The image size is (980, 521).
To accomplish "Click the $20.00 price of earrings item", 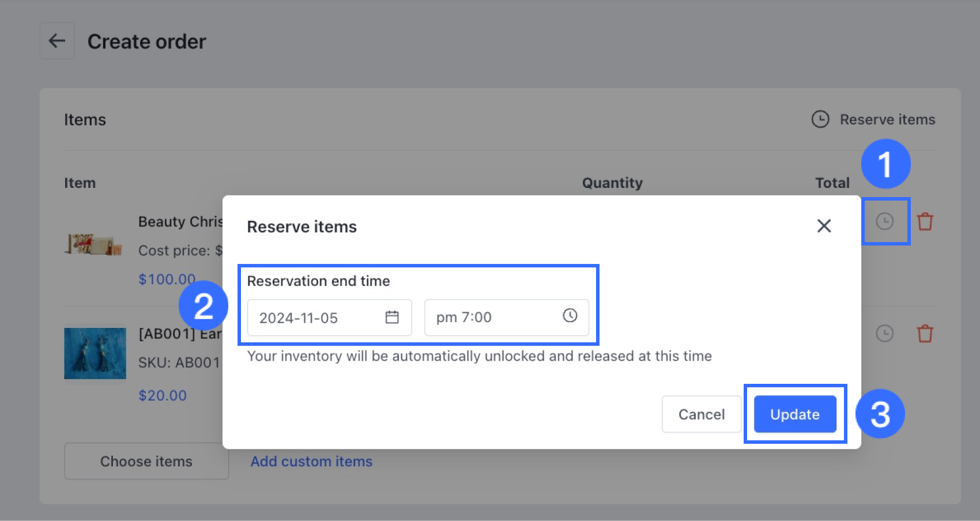I will [x=163, y=395].
